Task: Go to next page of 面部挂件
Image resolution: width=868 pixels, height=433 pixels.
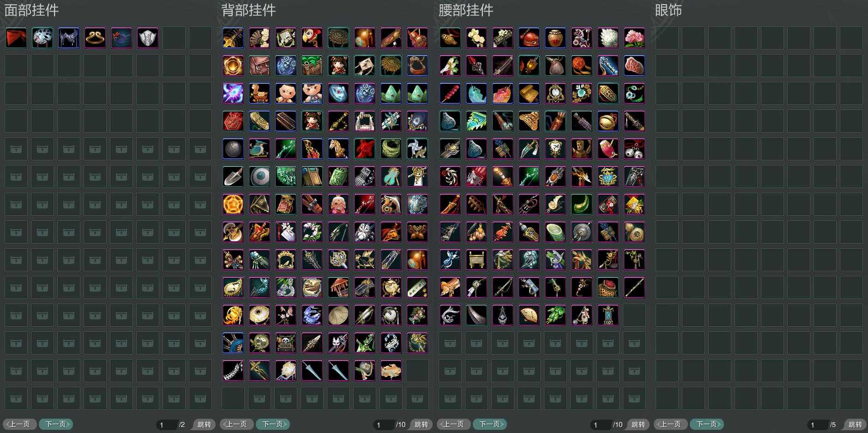Action: coord(56,424)
